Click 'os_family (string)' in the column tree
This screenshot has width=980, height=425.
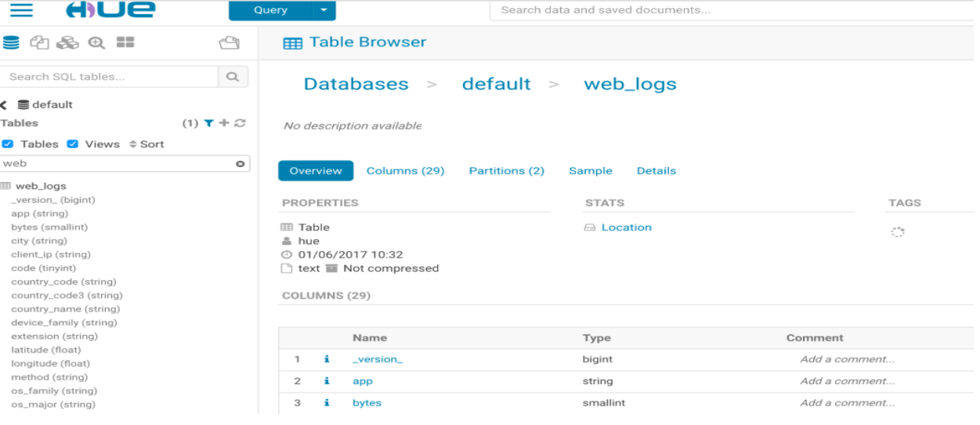[54, 390]
